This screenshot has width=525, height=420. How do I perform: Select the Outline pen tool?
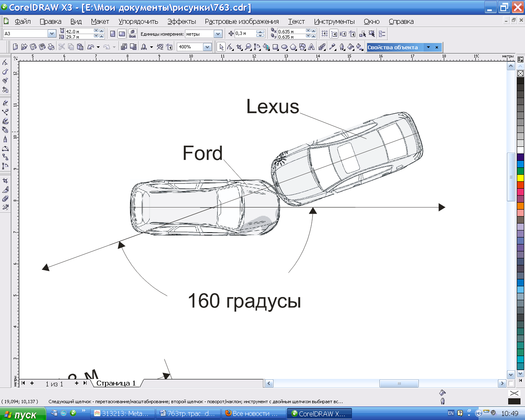[342, 47]
